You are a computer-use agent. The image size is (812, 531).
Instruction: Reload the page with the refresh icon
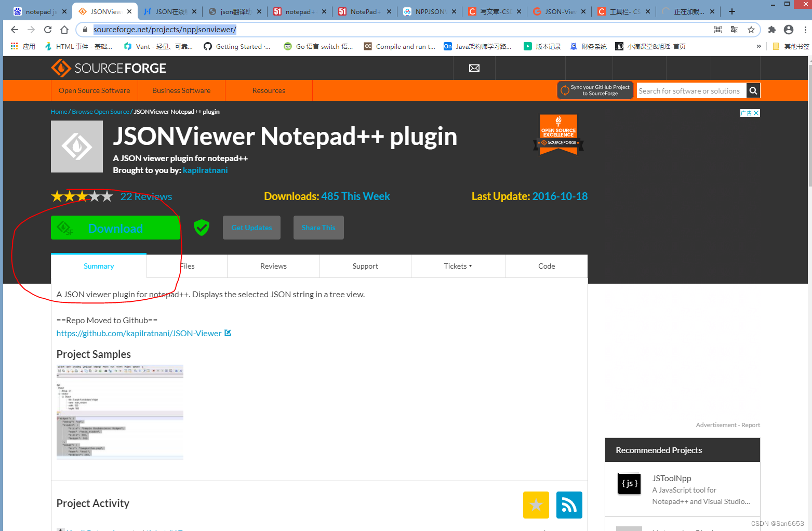(48, 30)
